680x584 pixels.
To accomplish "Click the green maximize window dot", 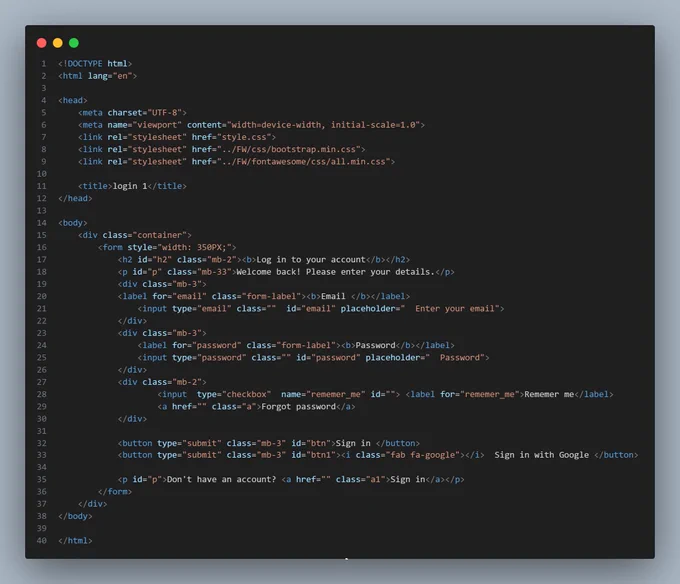I will point(74,42).
